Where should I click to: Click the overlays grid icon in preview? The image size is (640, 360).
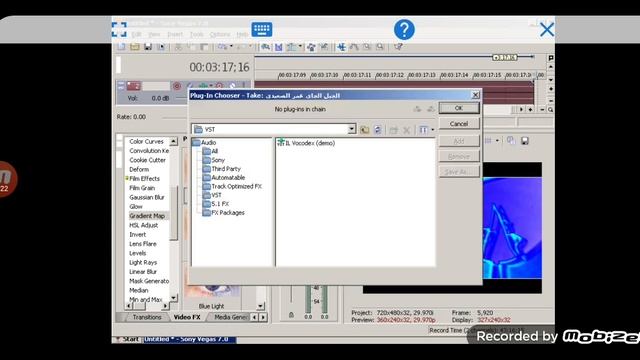[488, 141]
